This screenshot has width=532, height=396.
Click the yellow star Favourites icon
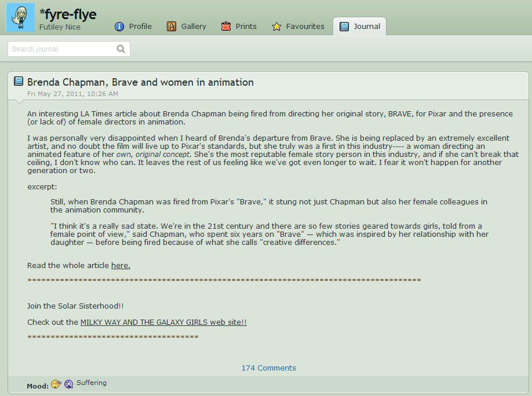276,27
